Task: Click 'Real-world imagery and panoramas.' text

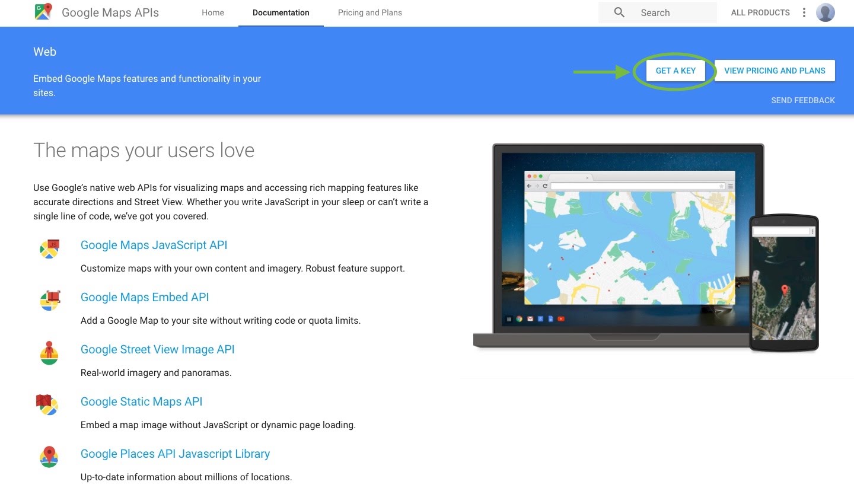Action: coord(156,372)
